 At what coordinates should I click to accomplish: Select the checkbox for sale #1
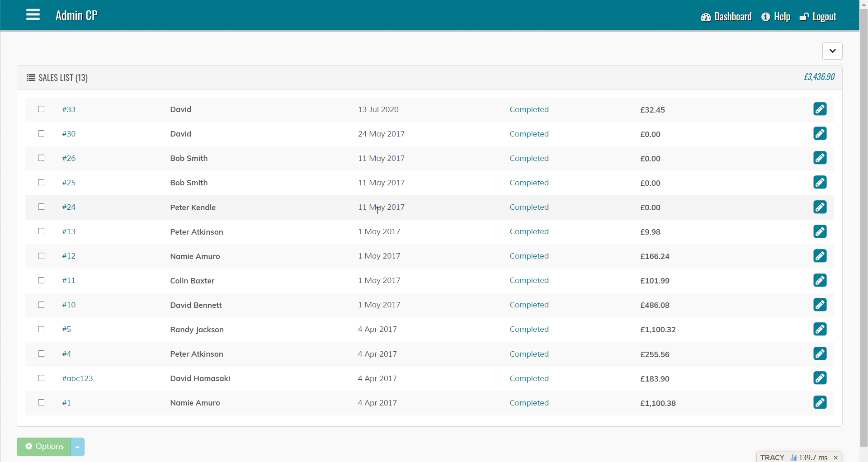pos(41,402)
